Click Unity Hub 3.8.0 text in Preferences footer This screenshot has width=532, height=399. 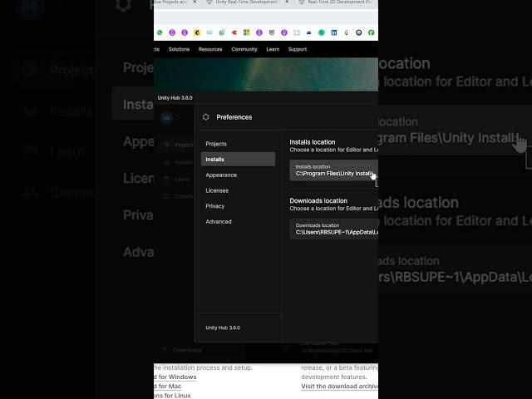pyautogui.click(x=223, y=328)
